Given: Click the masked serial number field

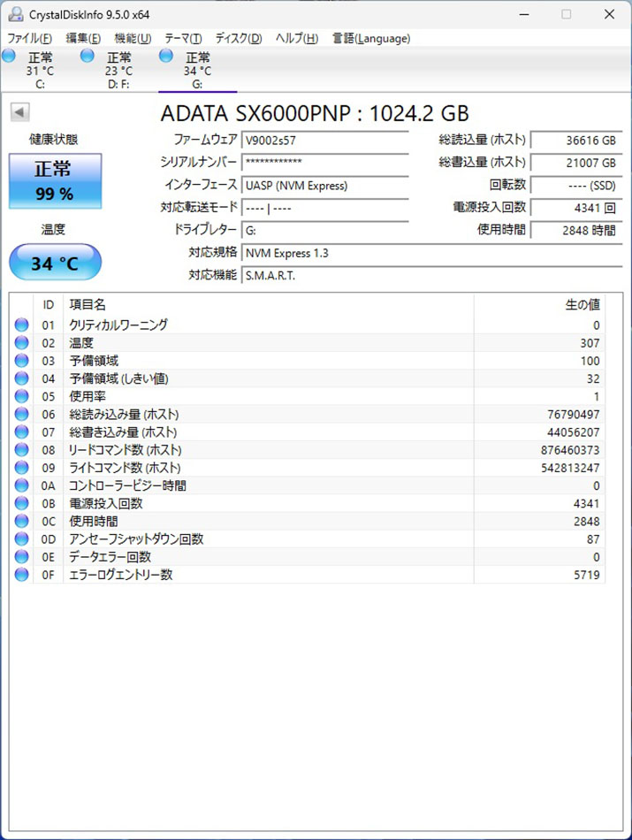Looking at the screenshot, I should 325,163.
